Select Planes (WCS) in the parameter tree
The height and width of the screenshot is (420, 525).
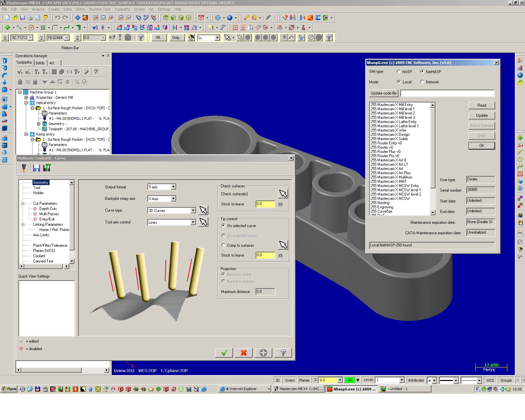[44, 251]
